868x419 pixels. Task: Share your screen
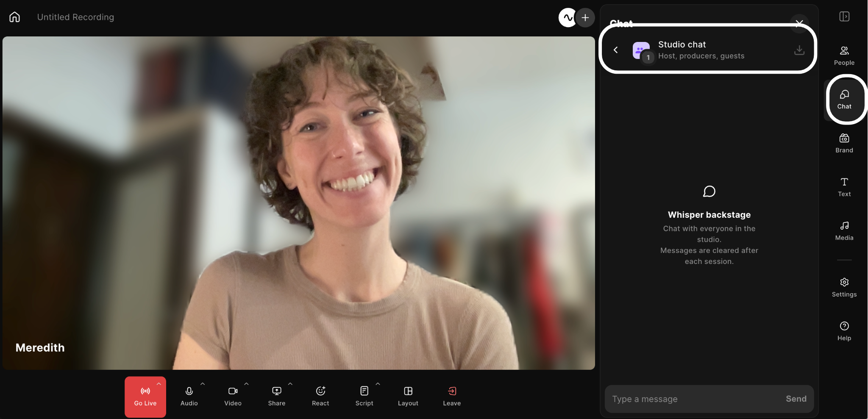(276, 397)
